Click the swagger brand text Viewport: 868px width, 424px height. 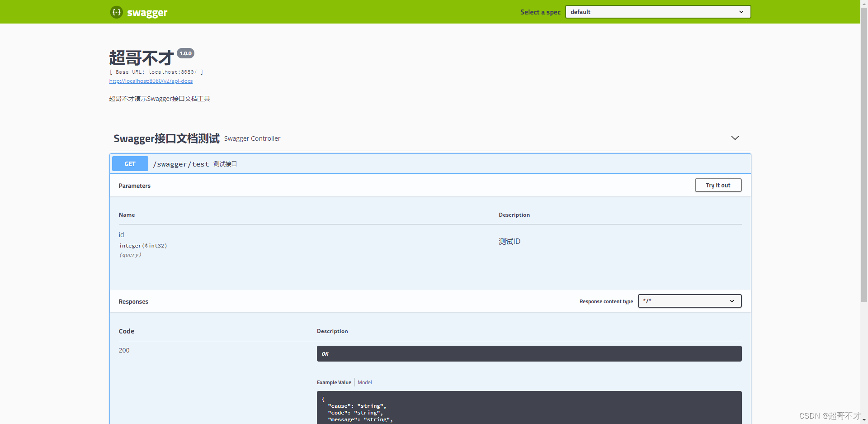(147, 13)
